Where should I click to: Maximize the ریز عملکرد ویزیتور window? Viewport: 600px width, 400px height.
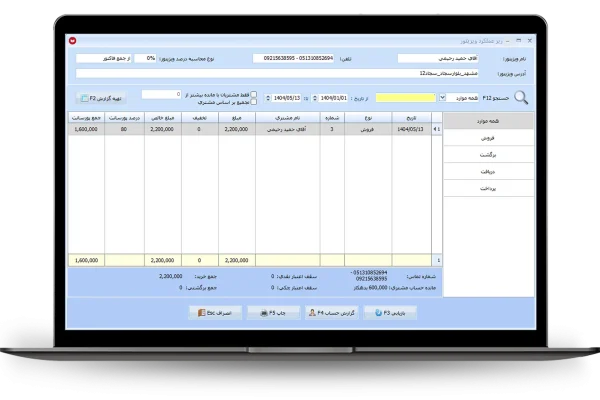[x=518, y=40]
